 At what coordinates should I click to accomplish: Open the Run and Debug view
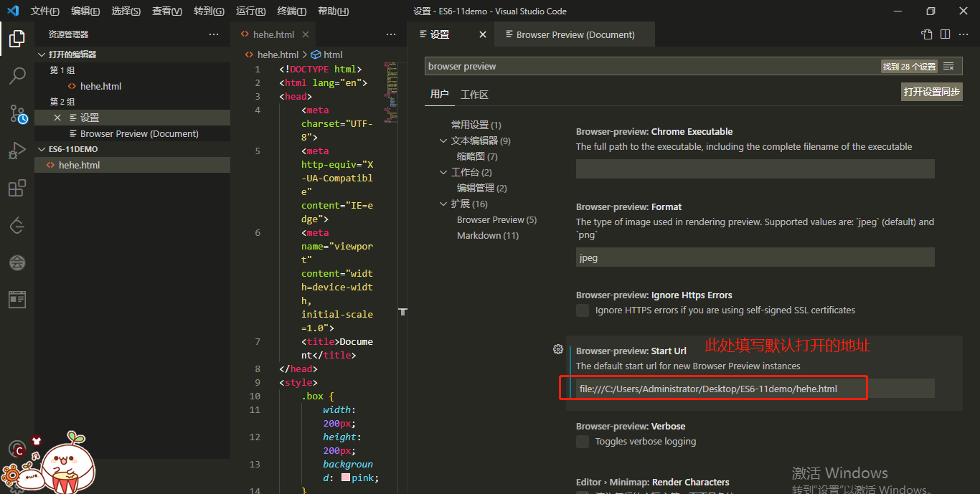coord(17,151)
